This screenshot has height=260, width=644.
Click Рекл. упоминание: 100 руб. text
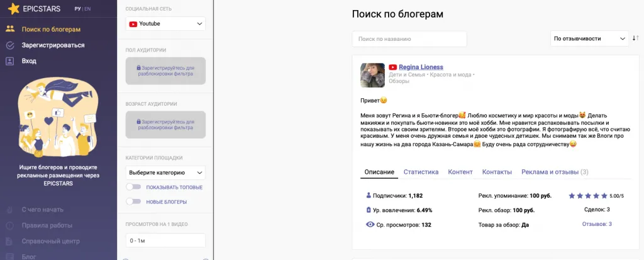pyautogui.click(x=515, y=195)
